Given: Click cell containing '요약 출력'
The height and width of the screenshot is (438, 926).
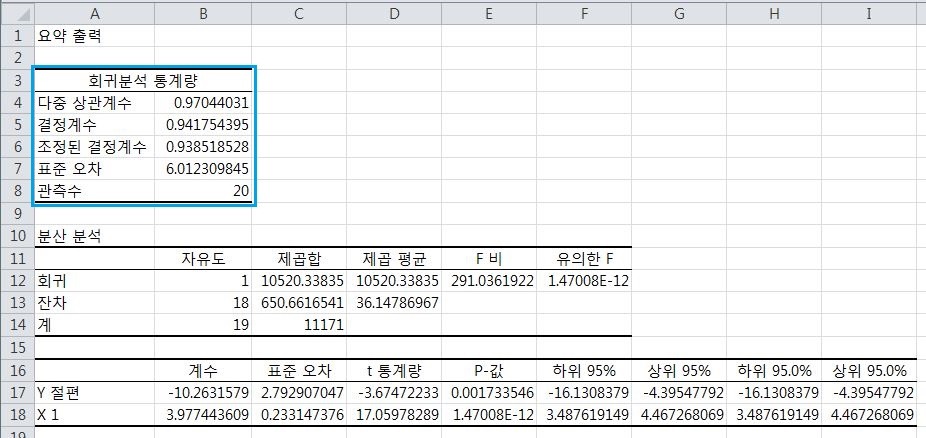Looking at the screenshot, I should coord(94,36).
